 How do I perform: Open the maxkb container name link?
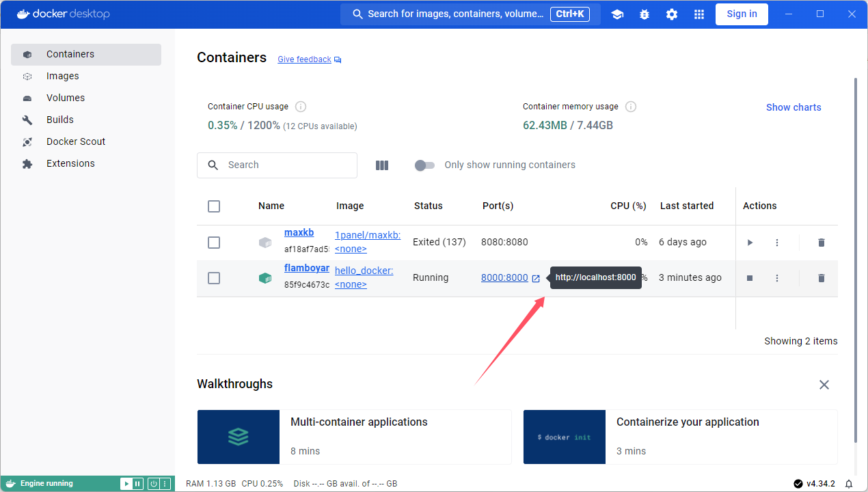pos(299,233)
